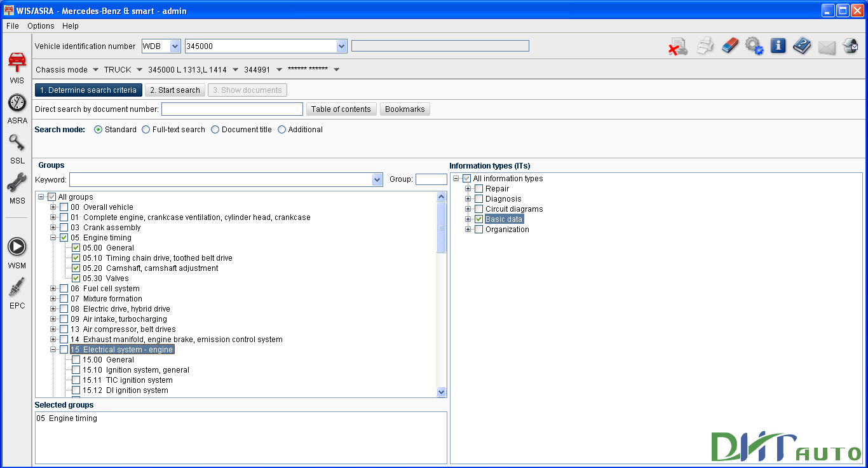The width and height of the screenshot is (868, 468).
Task: Open the WIS module in sidebar
Action: (x=17, y=67)
